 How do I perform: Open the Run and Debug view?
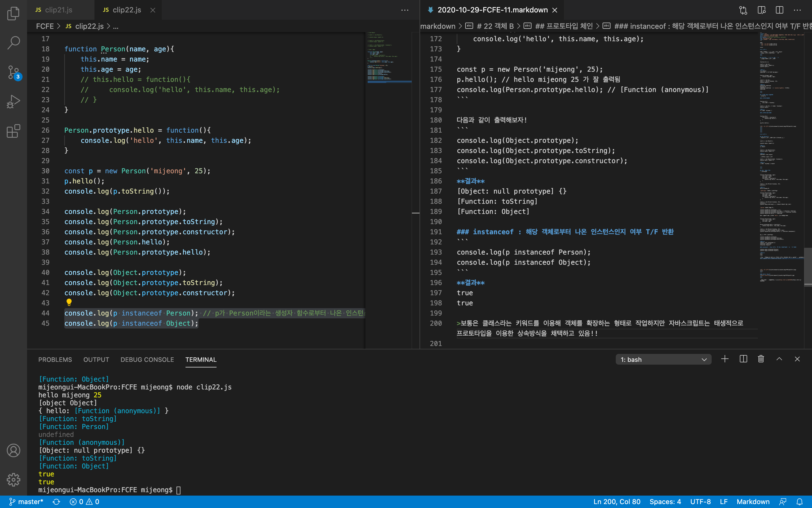14,102
